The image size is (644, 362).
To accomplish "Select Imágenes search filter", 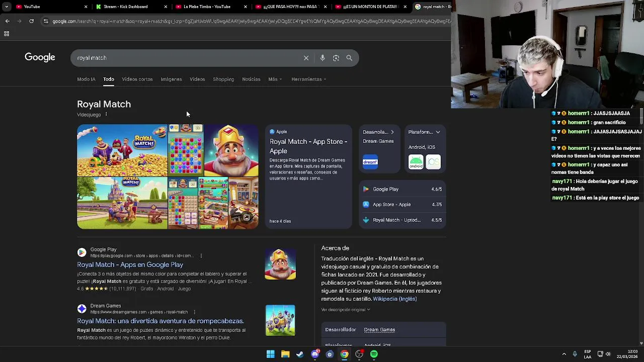I will [171, 79].
